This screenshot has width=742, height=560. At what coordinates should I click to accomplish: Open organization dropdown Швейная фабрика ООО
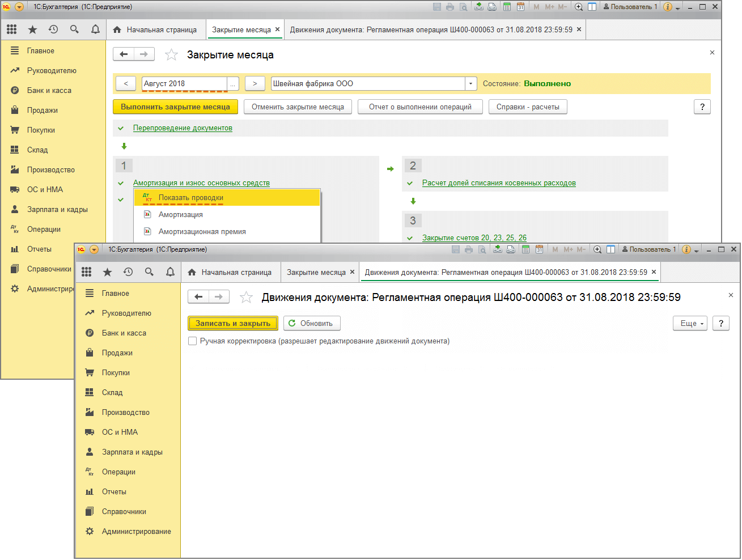(x=470, y=84)
